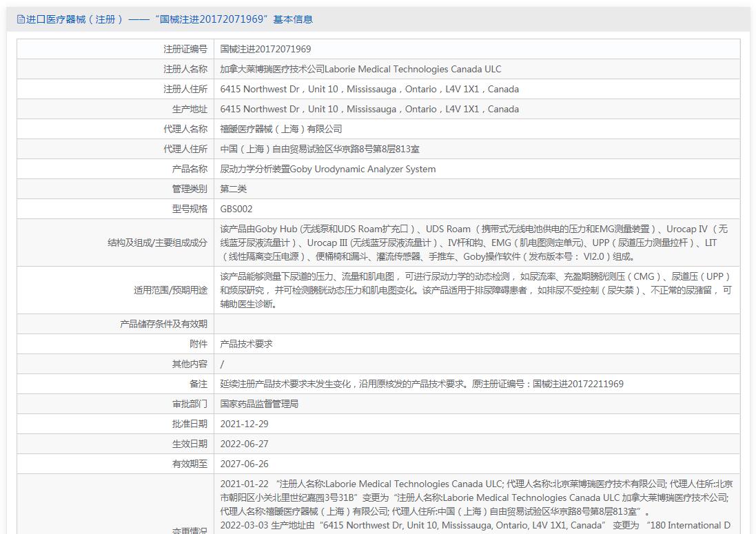Click the registrant address in the 注册人住所 row
This screenshot has height=534, width=756.
[369, 90]
